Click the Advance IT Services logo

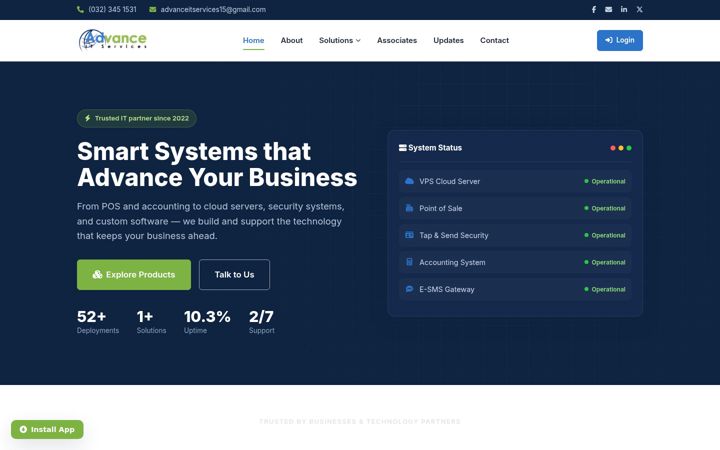pyautogui.click(x=112, y=40)
